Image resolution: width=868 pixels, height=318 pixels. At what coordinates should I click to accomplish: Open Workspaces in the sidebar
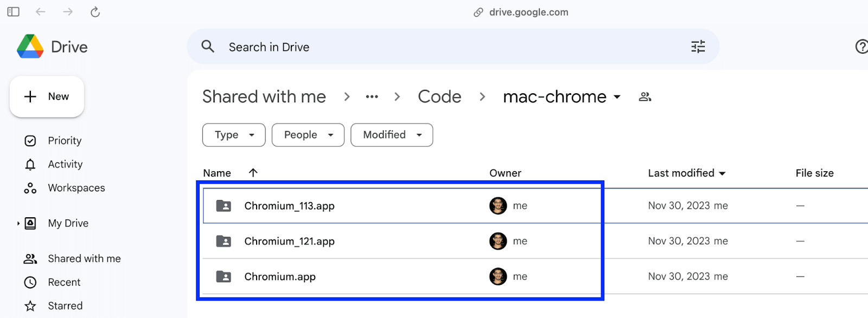tap(76, 188)
